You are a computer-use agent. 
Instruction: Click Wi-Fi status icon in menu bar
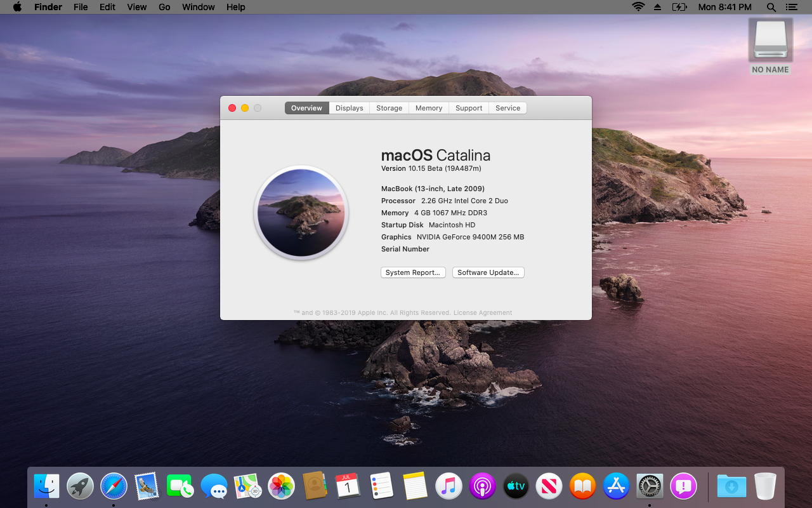tap(638, 7)
